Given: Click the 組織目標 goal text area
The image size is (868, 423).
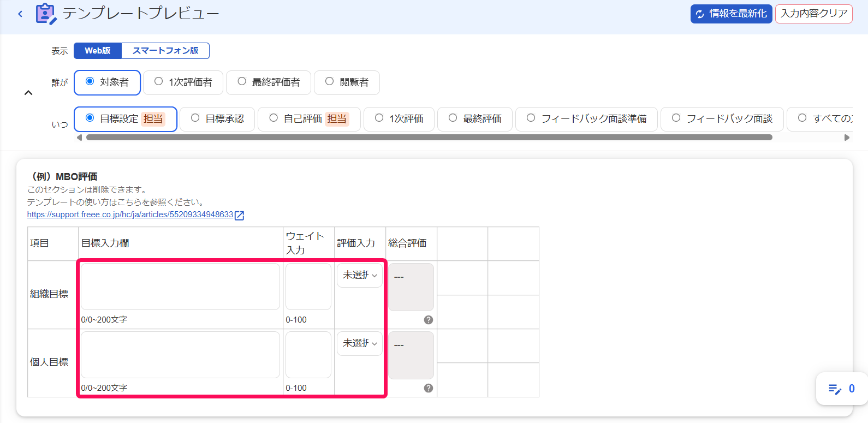Looking at the screenshot, I should click(x=180, y=287).
